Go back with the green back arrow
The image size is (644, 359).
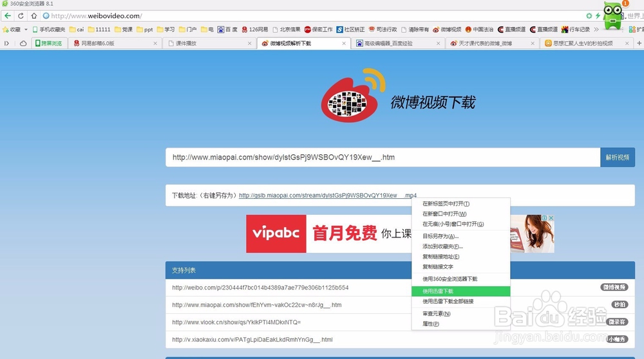8,16
